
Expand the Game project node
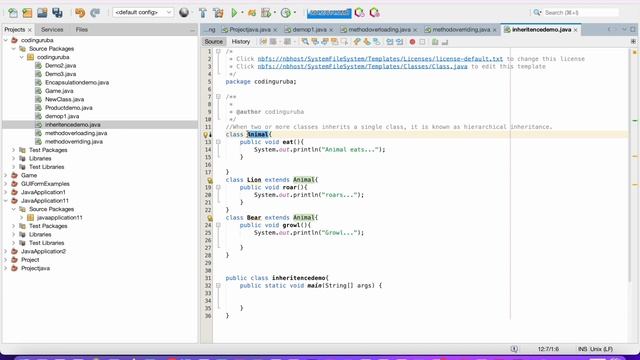[x=6, y=176]
